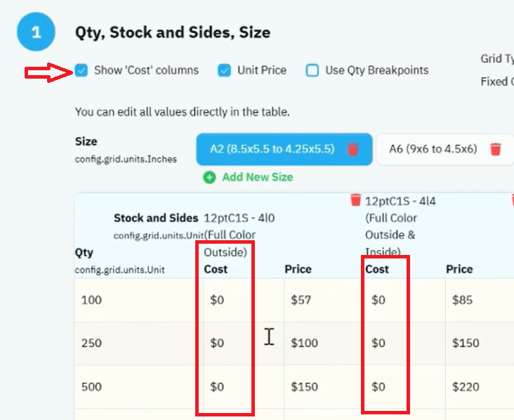Edit the quantity 250 cell

[138, 343]
